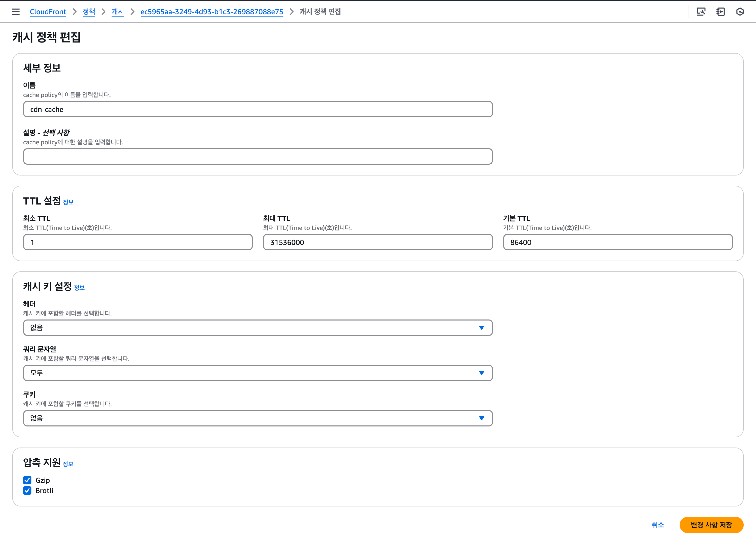Viewport: 756px width, 533px height.
Task: Click the 쿠키 dropdown arrow icon
Action: coord(481,418)
